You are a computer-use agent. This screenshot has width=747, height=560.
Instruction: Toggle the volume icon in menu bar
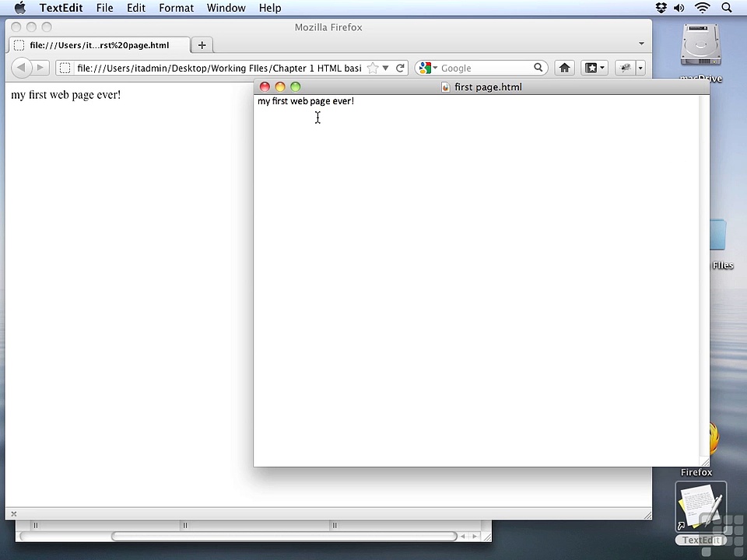pos(679,8)
